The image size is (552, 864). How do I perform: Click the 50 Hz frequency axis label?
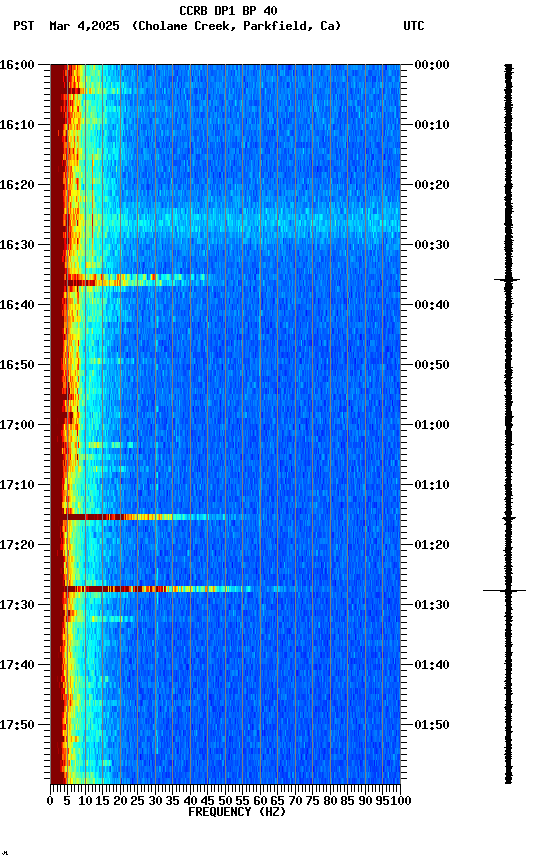[x=225, y=801]
